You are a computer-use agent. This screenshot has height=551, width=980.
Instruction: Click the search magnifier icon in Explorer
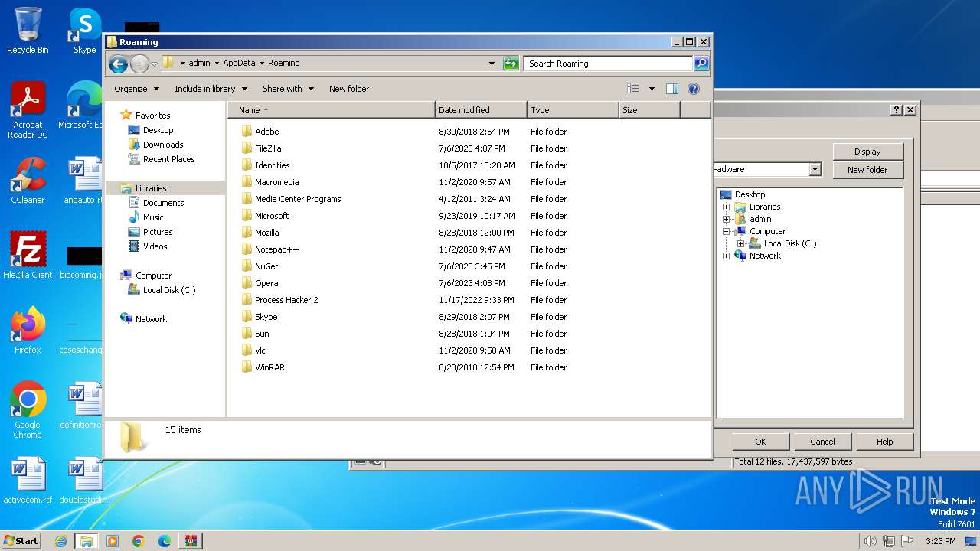tap(701, 64)
